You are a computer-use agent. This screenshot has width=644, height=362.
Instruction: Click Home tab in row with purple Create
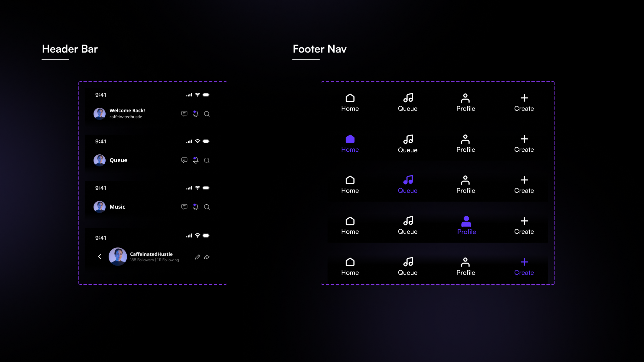350,267
